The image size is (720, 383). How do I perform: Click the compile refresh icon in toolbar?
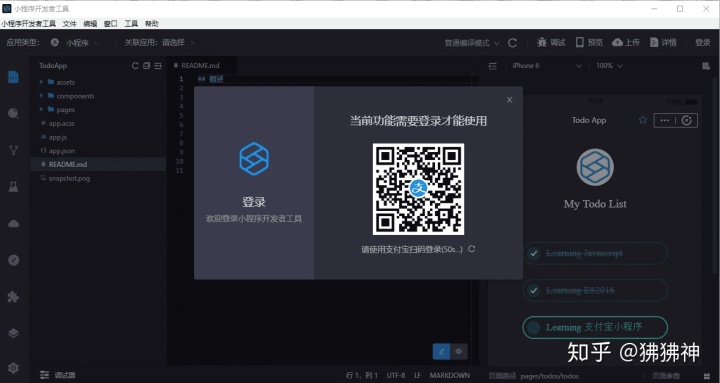512,43
